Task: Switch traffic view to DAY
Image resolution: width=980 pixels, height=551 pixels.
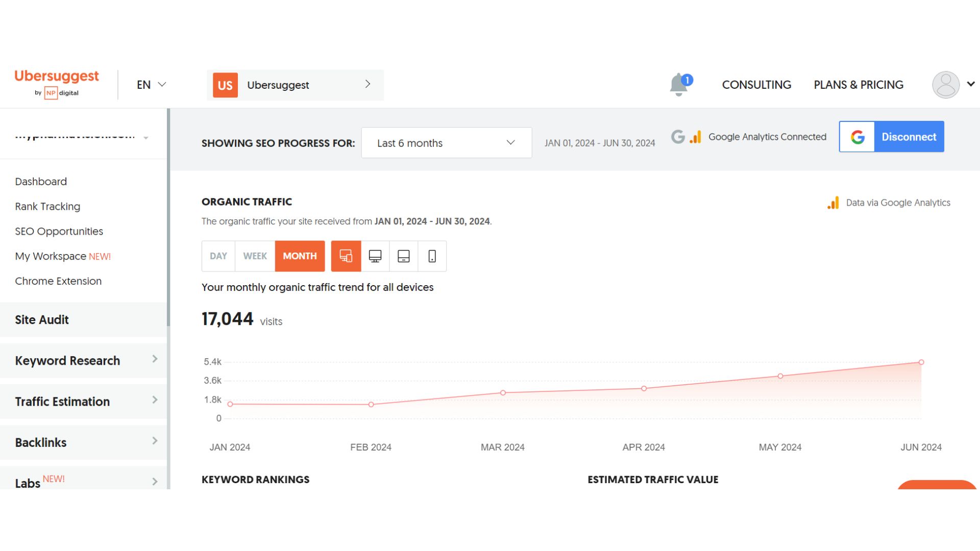Action: pyautogui.click(x=218, y=256)
